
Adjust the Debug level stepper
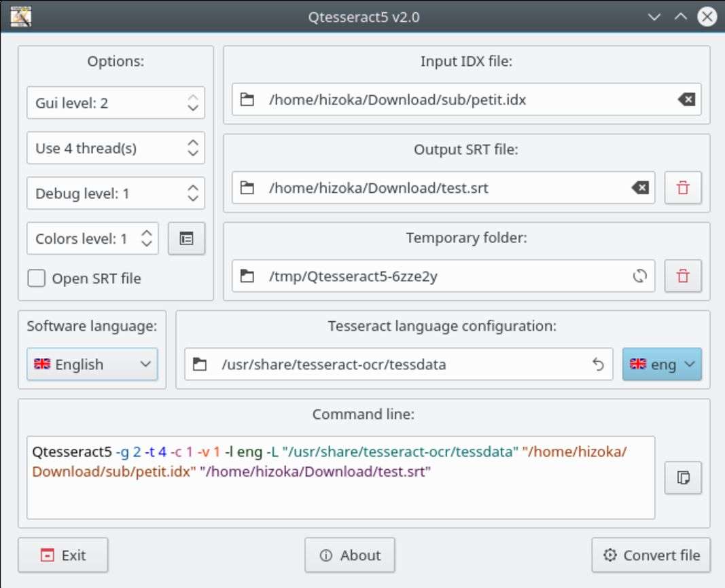point(193,194)
